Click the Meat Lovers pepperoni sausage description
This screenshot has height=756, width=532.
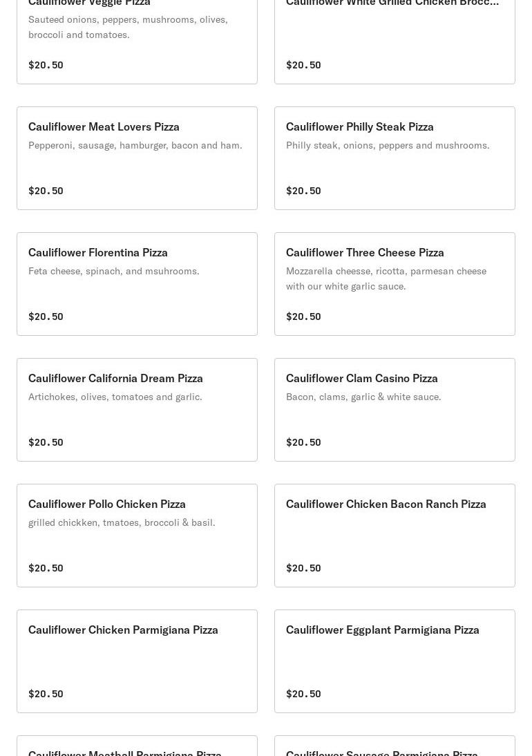135,145
